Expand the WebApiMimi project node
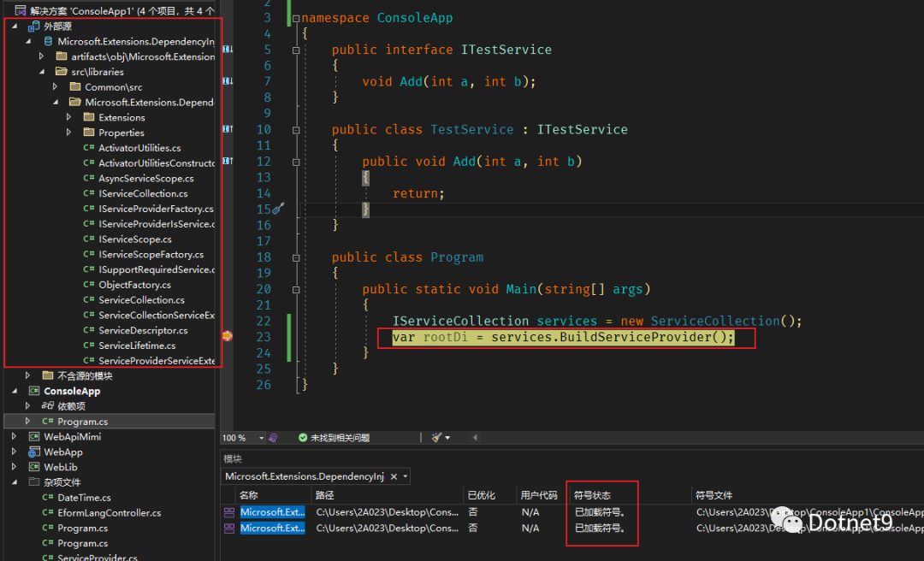Screen dimensions: 924x561 15,436
